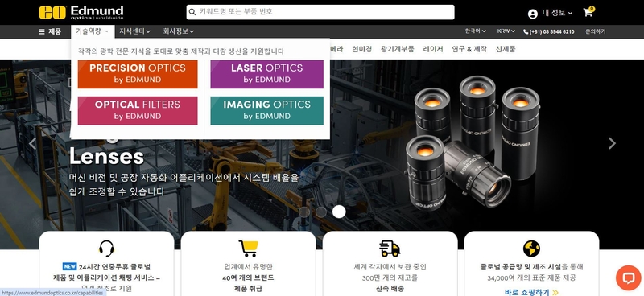Focus the keyword search input field
644x296 pixels.
point(320,12)
